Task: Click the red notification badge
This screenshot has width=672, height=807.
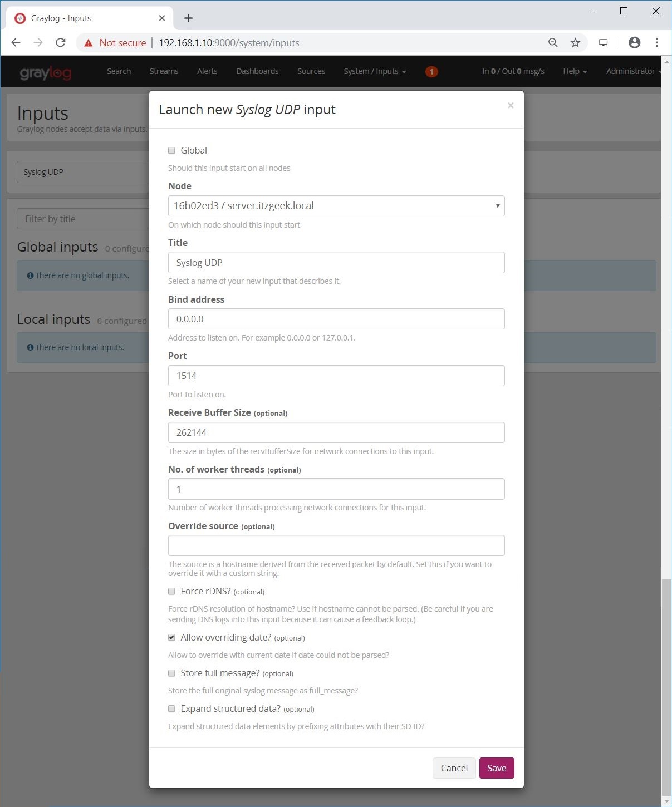Action: coord(431,72)
